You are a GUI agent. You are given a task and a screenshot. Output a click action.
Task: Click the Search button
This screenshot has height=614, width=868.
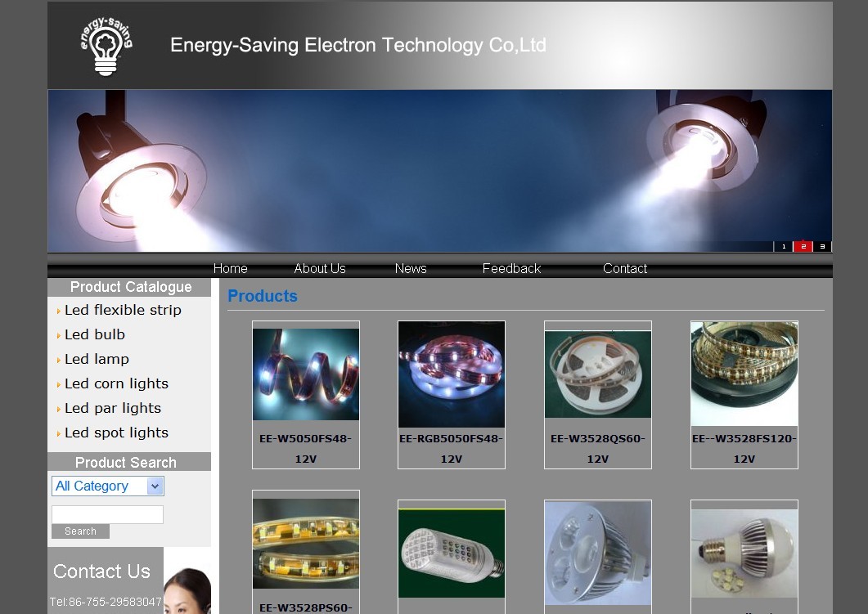80,531
